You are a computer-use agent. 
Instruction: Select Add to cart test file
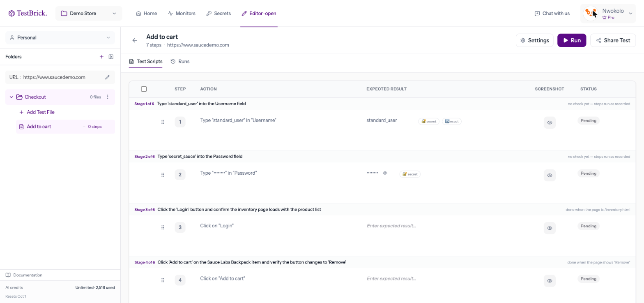pyautogui.click(x=65, y=127)
